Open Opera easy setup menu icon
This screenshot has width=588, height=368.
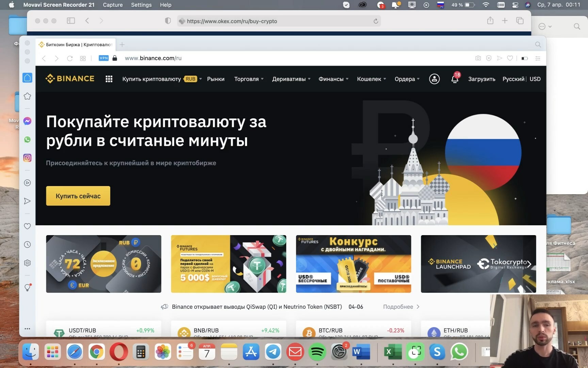click(x=538, y=58)
